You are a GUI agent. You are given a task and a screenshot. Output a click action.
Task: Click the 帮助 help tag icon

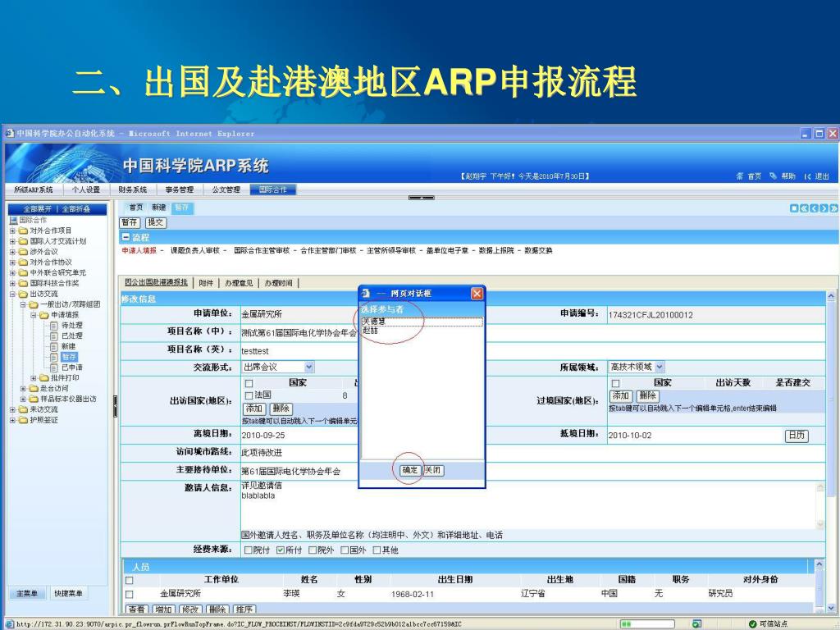coord(773,176)
